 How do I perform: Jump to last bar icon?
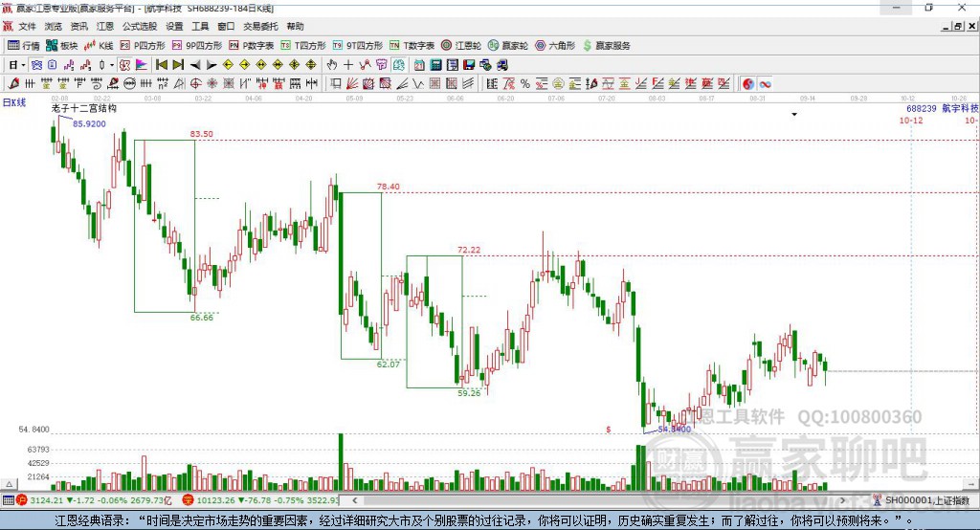click(x=178, y=65)
